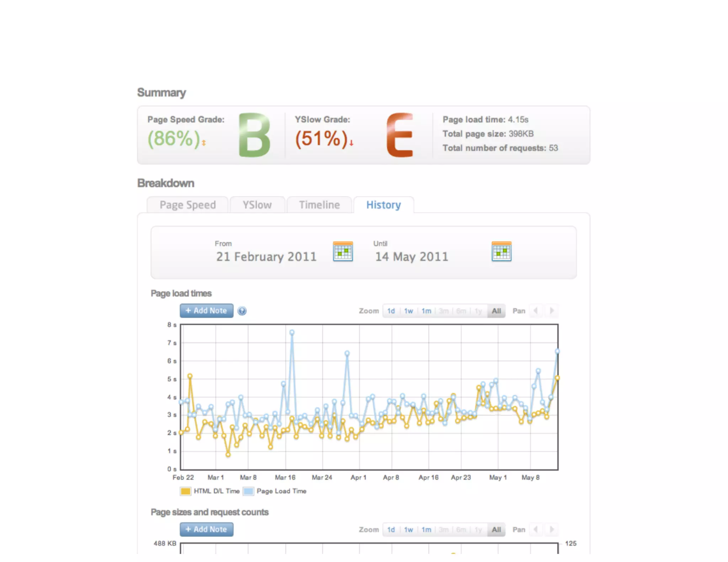
Task: Pan page load chart right
Action: [551, 311]
